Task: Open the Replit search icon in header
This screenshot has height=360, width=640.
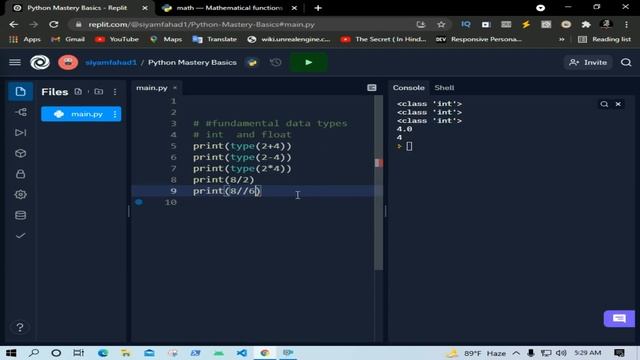Action: click(x=626, y=62)
